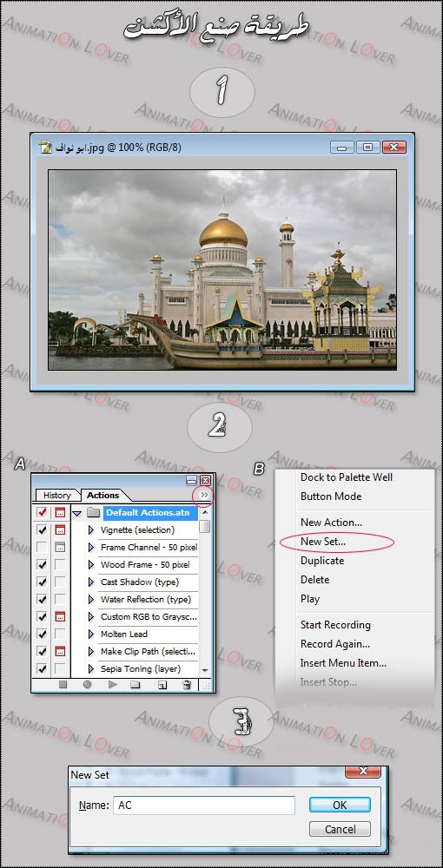Click the Name field containing AC
This screenshot has width=443, height=868.
coord(204,806)
